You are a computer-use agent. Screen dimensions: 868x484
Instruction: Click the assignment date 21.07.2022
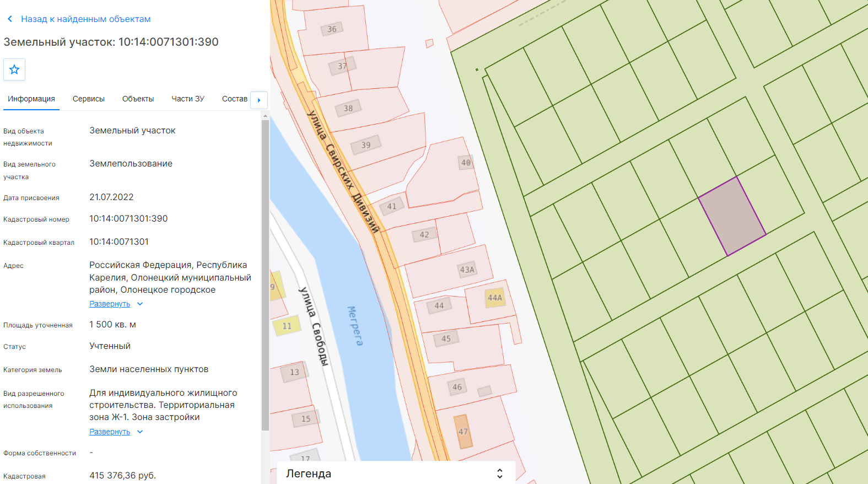pos(111,197)
